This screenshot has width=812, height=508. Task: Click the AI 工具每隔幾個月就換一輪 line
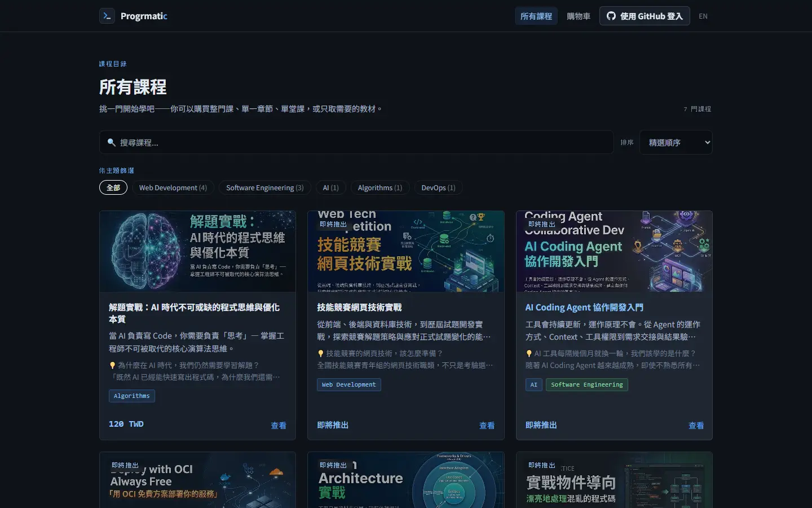pyautogui.click(x=611, y=353)
